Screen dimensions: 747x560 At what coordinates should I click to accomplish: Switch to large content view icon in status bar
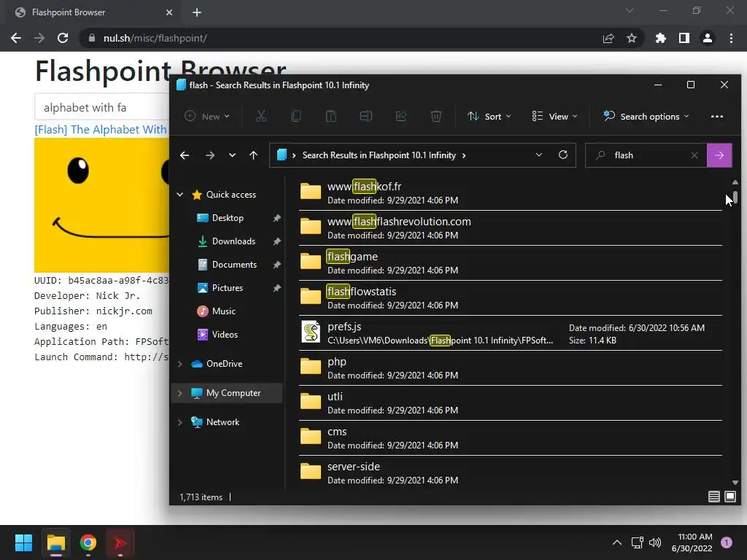point(730,497)
